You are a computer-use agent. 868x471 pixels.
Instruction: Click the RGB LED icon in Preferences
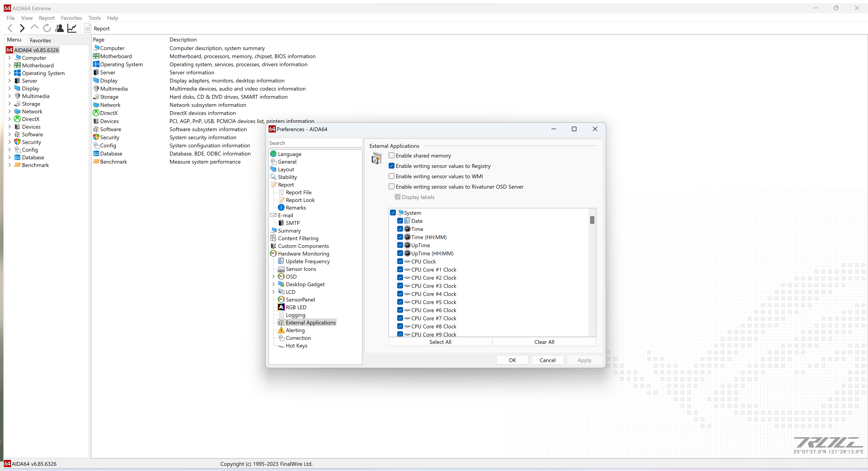[x=281, y=307]
